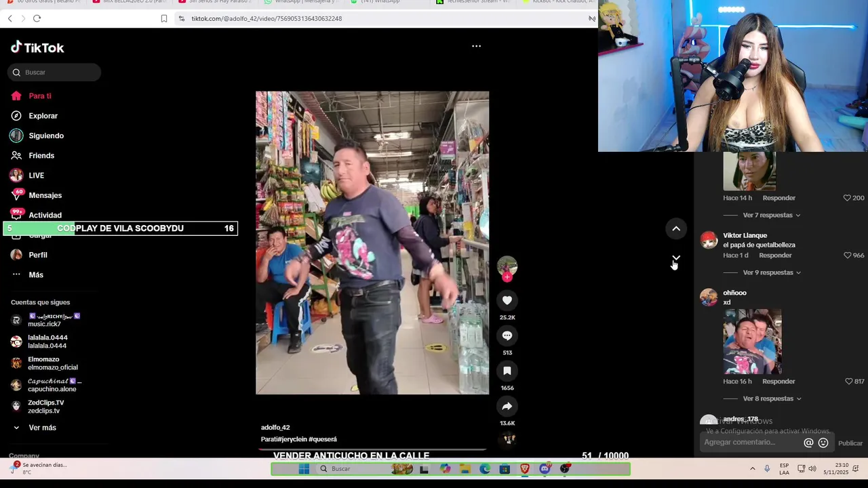Open the image in ohñooo's comment
Screen dimensions: 868x488
pos(752,342)
